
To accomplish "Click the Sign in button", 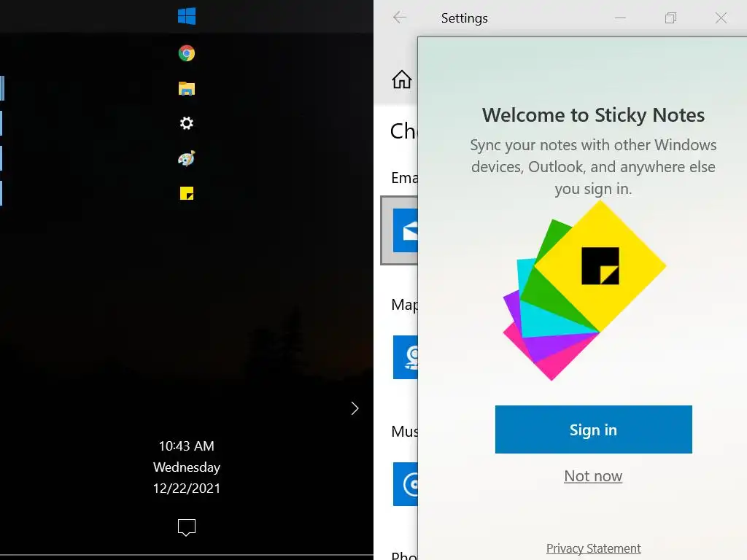I will point(593,429).
